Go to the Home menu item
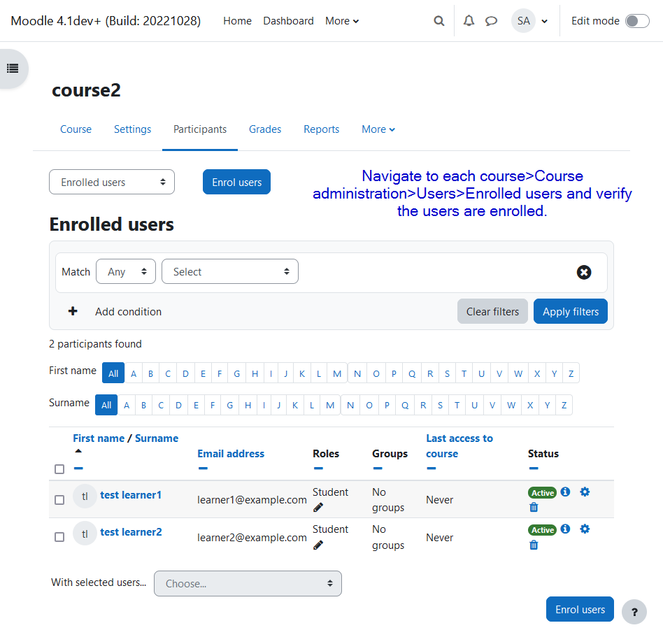The width and height of the screenshot is (663, 644). click(x=237, y=21)
